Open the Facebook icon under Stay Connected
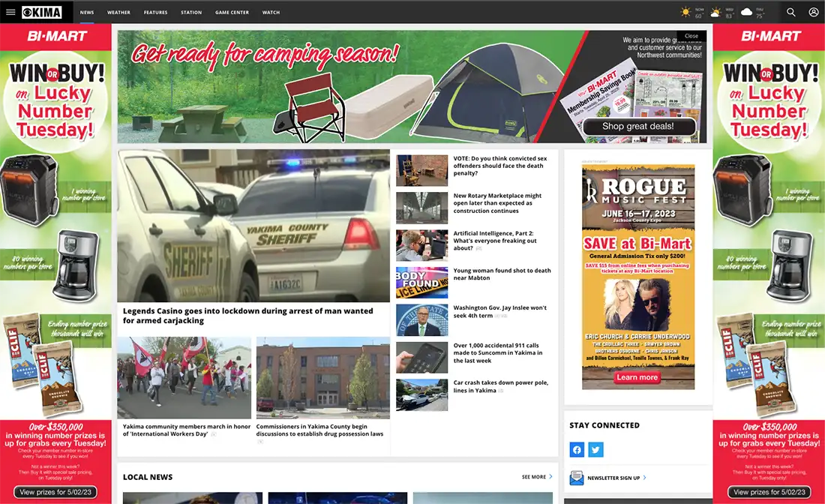This screenshot has width=825, height=504. pos(577,449)
